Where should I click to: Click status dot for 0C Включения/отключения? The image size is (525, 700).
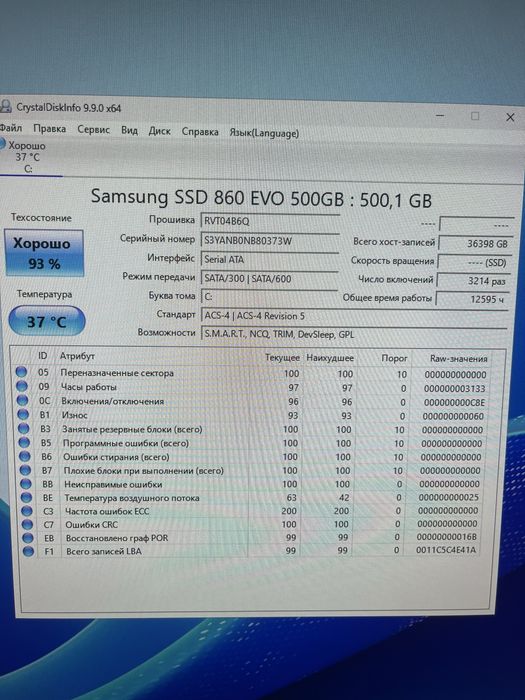(x=22, y=400)
